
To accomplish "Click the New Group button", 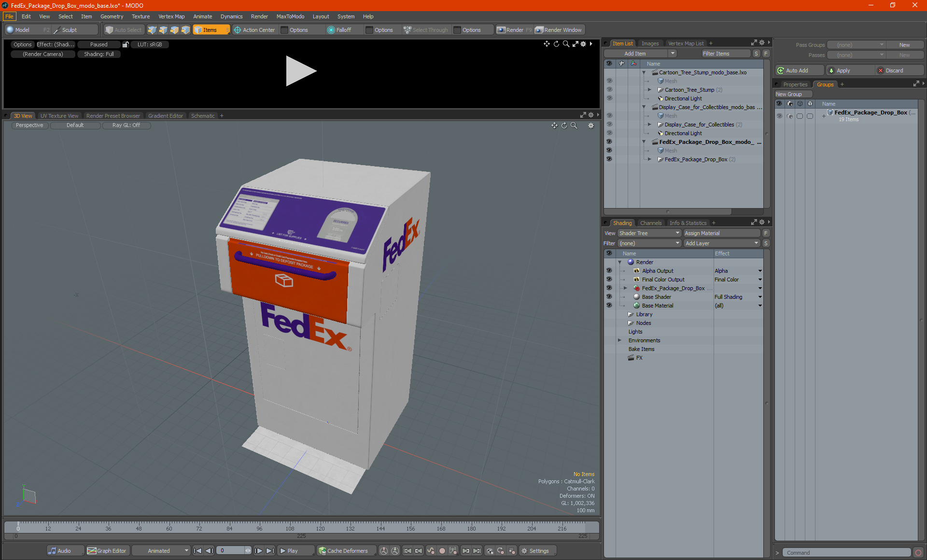I will point(793,94).
